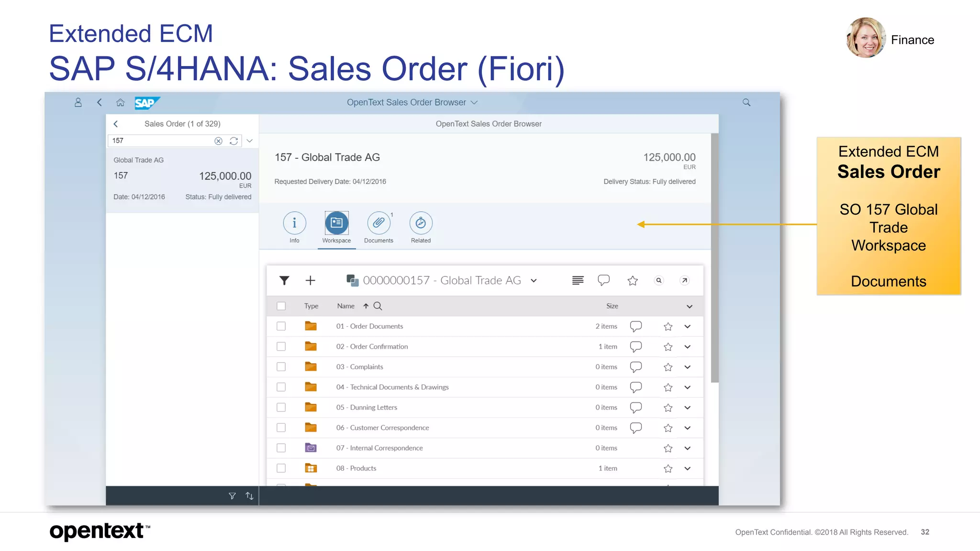The width and height of the screenshot is (980, 551).
Task: Expand the 02 - Order Confirmation row chevron
Action: 688,347
